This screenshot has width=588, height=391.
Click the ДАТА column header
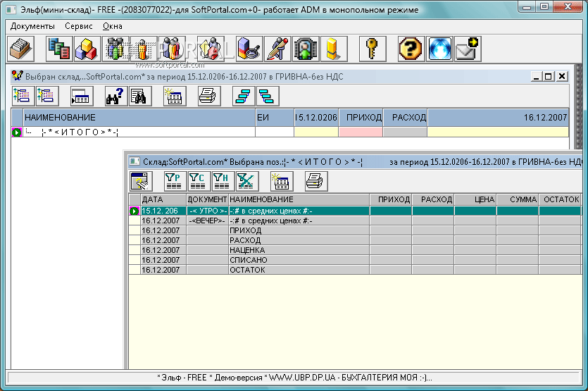(x=163, y=199)
